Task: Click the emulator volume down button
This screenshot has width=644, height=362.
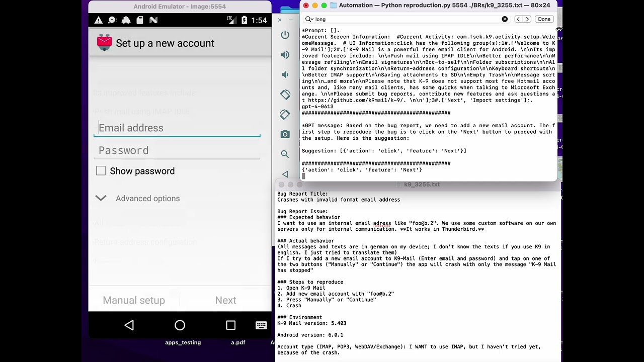Action: 285,74
